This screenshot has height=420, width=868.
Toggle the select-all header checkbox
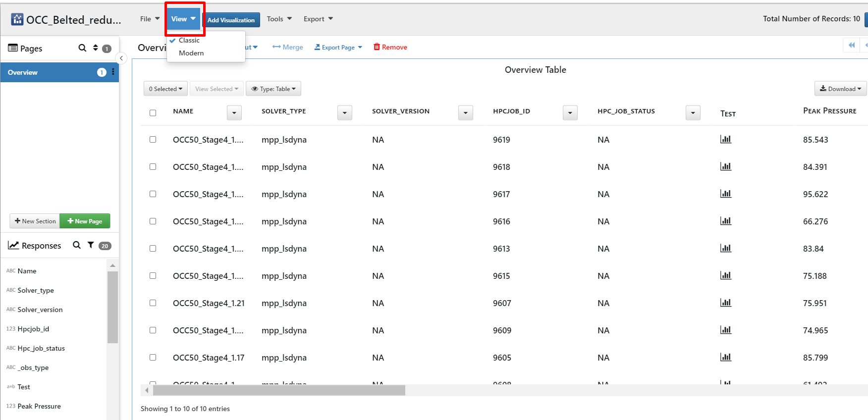tap(153, 113)
